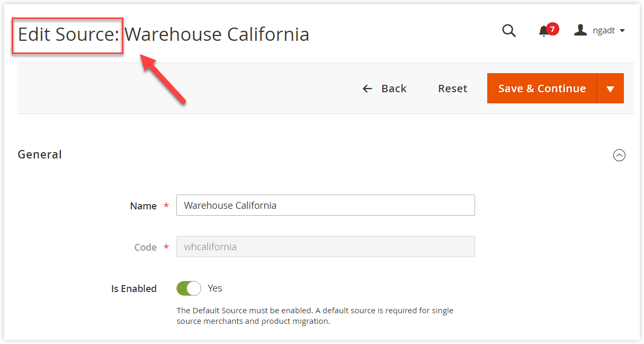Click the Edit Source page title
Viewport: 644px width, 344px height.
(67, 34)
